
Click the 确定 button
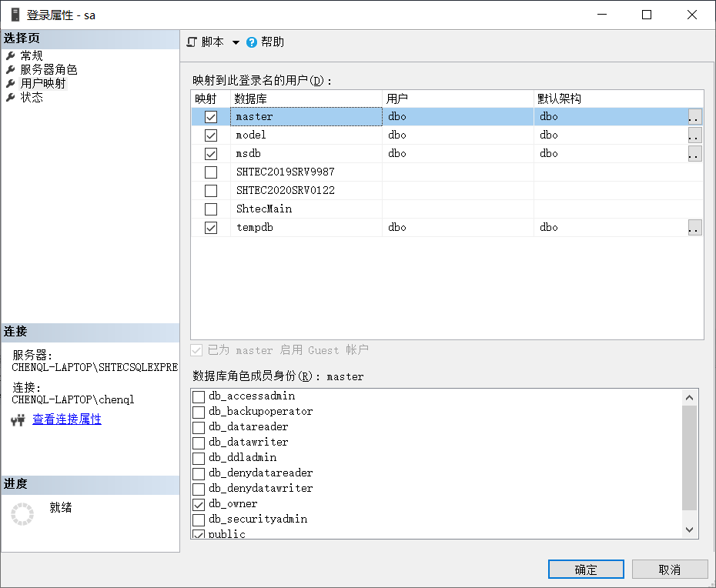(586, 570)
